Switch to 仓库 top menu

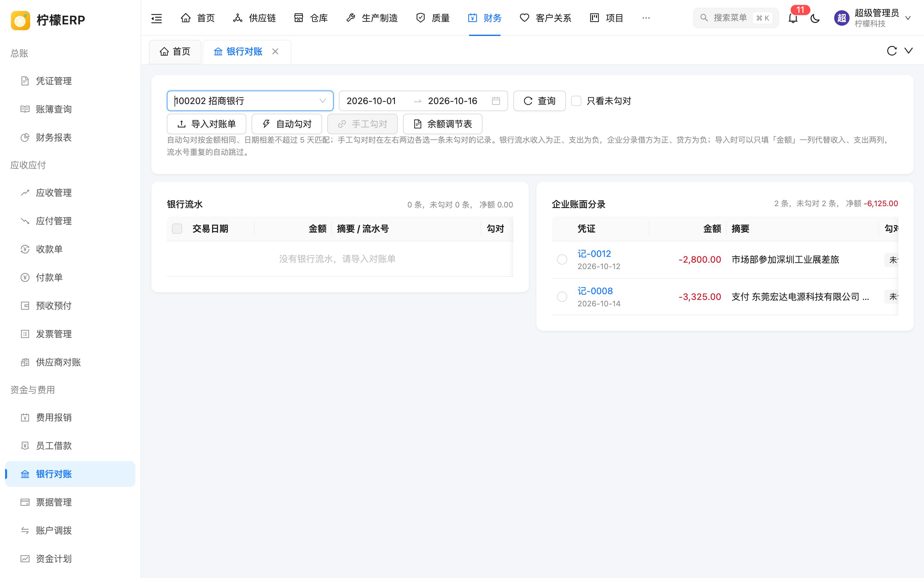pos(311,18)
